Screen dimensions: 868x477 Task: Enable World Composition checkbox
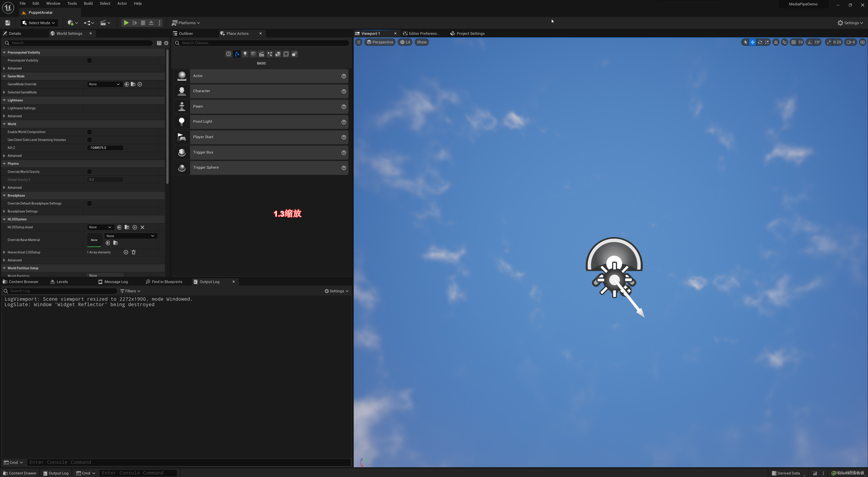click(x=89, y=132)
